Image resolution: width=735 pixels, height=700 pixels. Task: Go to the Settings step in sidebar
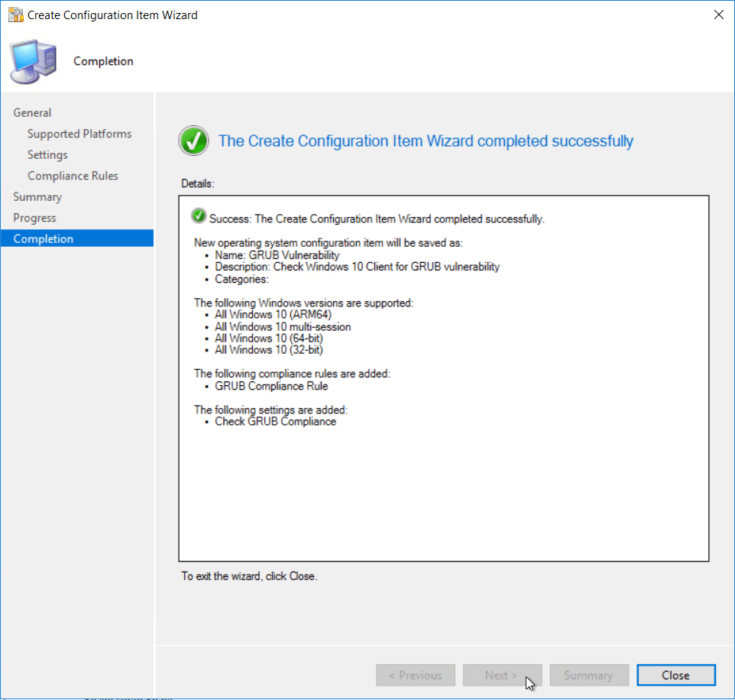[47, 155]
